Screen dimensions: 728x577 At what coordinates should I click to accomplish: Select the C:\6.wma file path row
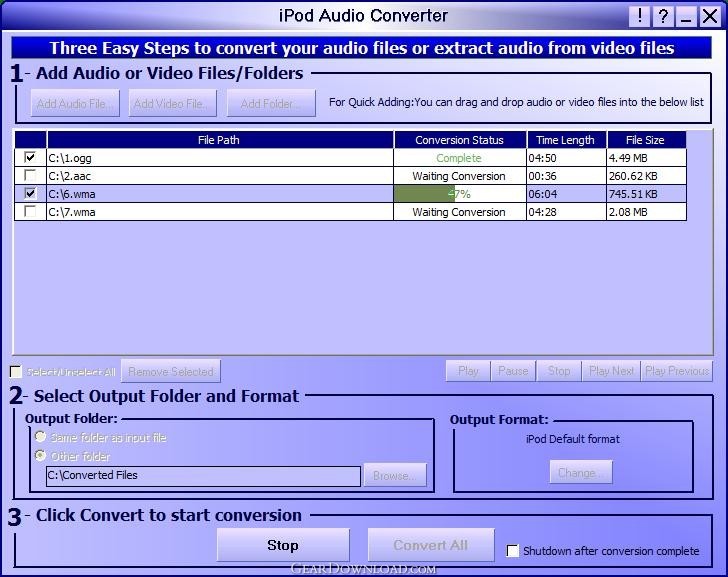tap(220, 194)
